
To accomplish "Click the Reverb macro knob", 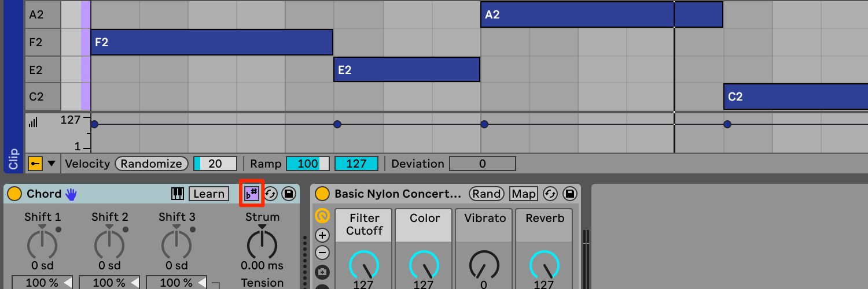I will tap(545, 265).
